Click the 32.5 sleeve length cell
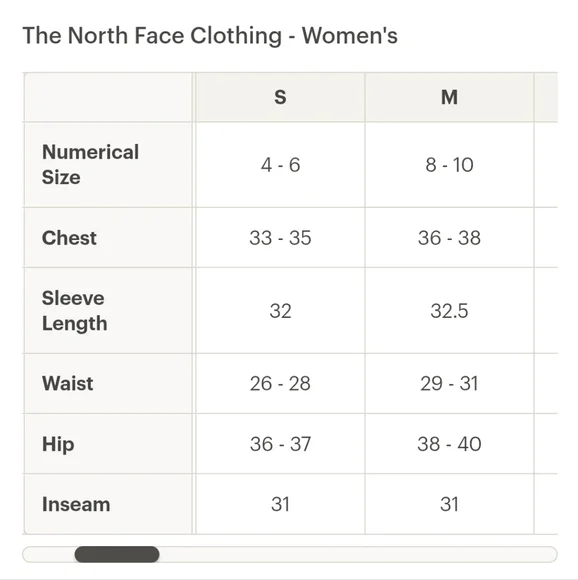Screen dimensions: 578x580 [x=449, y=310]
